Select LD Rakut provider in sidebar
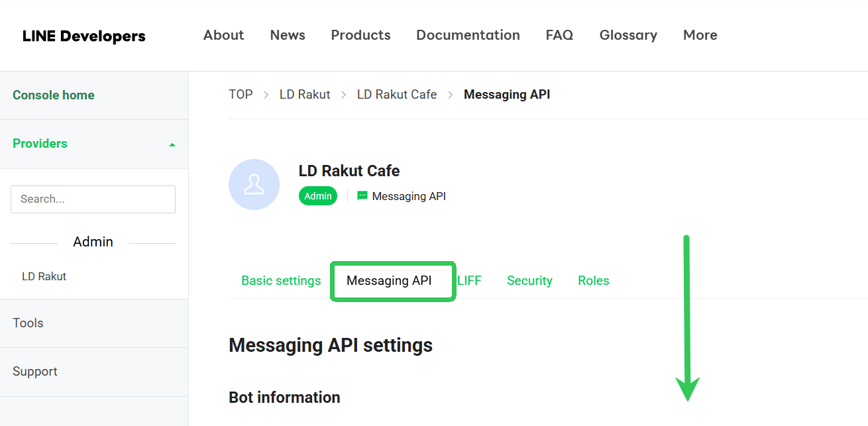This screenshot has width=868, height=426. (x=44, y=276)
